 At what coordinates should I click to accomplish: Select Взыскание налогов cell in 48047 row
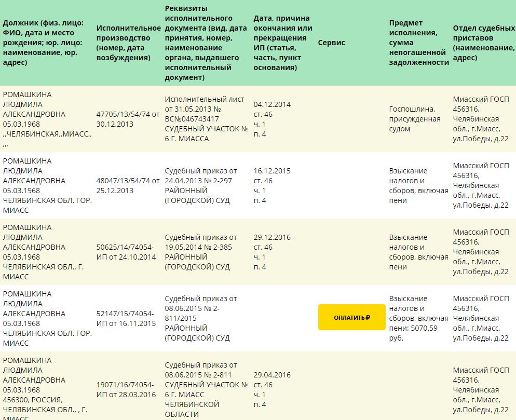coord(418,186)
